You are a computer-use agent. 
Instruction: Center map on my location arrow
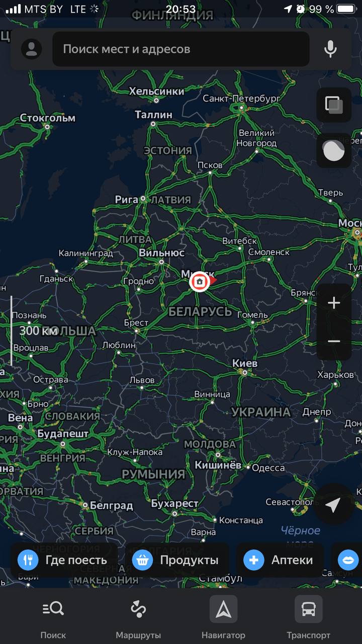pyautogui.click(x=333, y=505)
